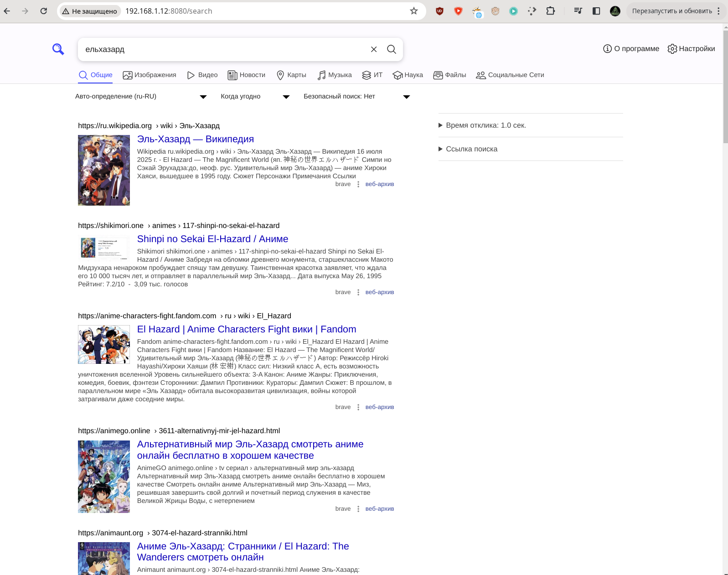Open the dotted arrows extension icon
Screen dimensions: 728x575
532,11
